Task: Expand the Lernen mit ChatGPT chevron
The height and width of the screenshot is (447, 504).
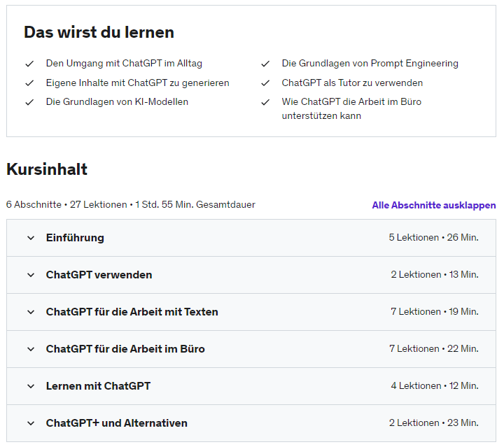Action: tap(31, 386)
